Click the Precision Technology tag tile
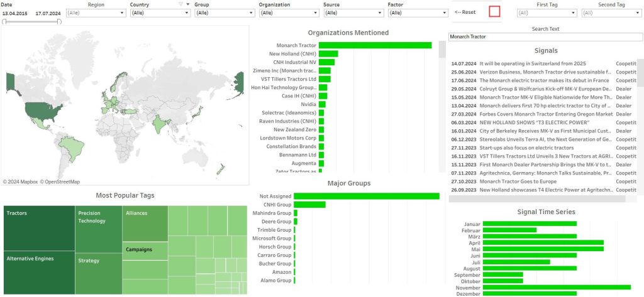The width and height of the screenshot is (644, 297). [98, 227]
